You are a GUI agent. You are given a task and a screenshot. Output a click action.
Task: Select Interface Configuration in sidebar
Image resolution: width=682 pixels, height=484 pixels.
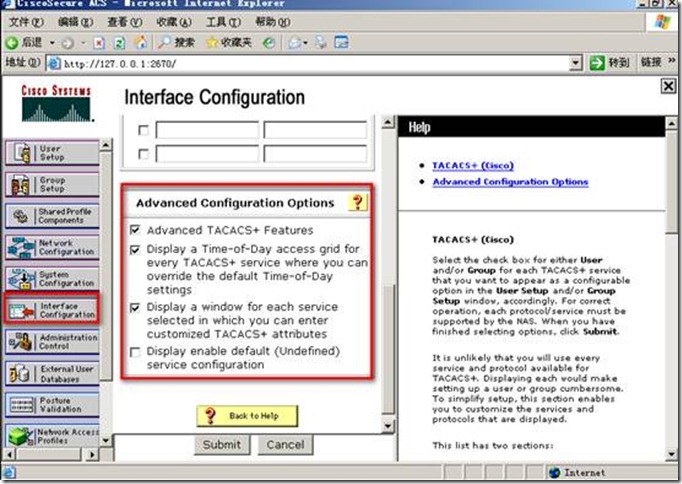click(x=52, y=310)
